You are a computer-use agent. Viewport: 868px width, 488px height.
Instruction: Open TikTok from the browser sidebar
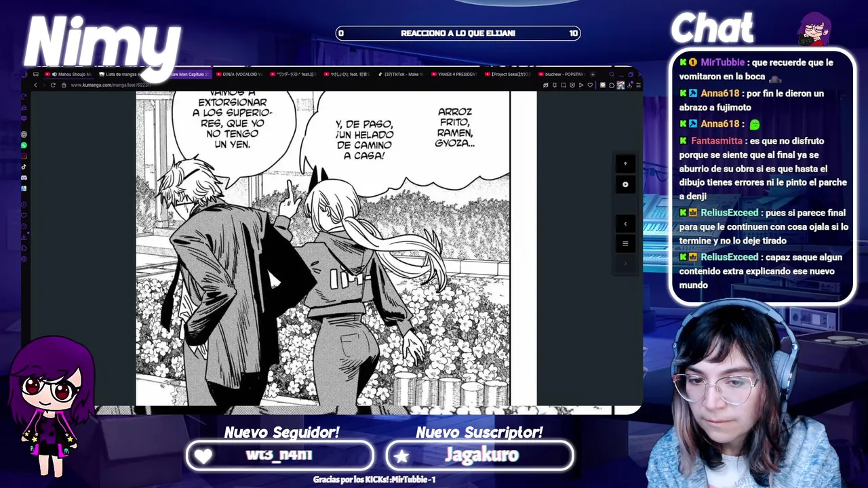point(24,167)
